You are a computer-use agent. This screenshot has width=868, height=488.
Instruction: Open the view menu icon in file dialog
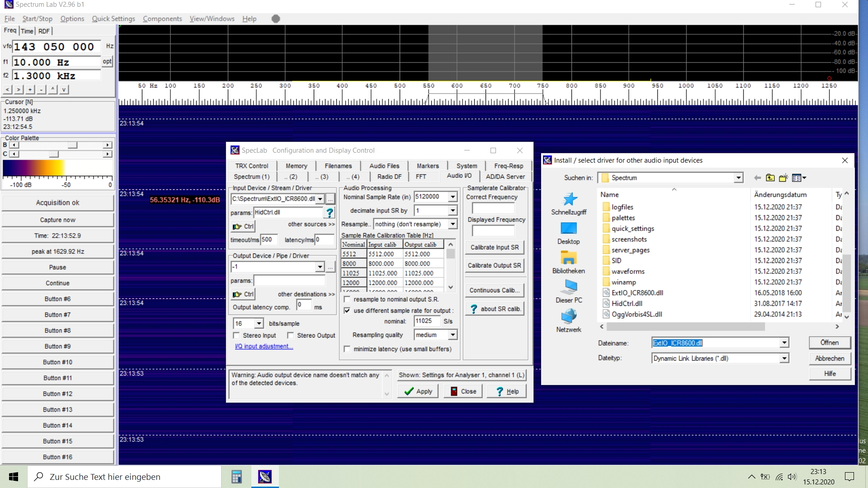click(x=799, y=178)
